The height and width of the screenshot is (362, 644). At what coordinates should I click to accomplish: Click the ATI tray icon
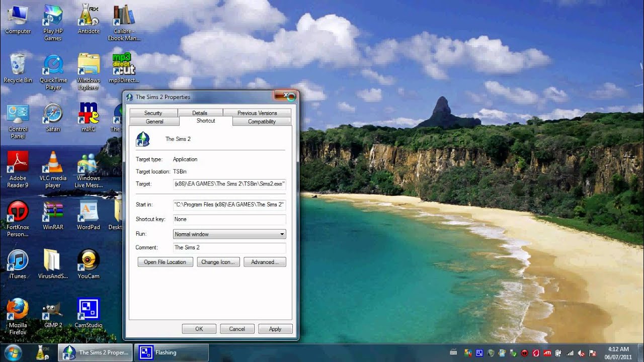point(547,353)
